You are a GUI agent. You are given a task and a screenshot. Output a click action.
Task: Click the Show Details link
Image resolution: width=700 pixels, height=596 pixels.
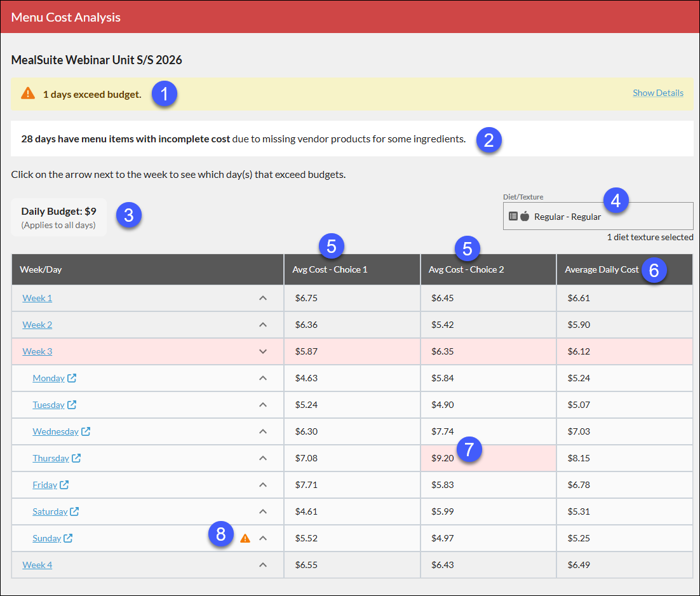click(658, 93)
